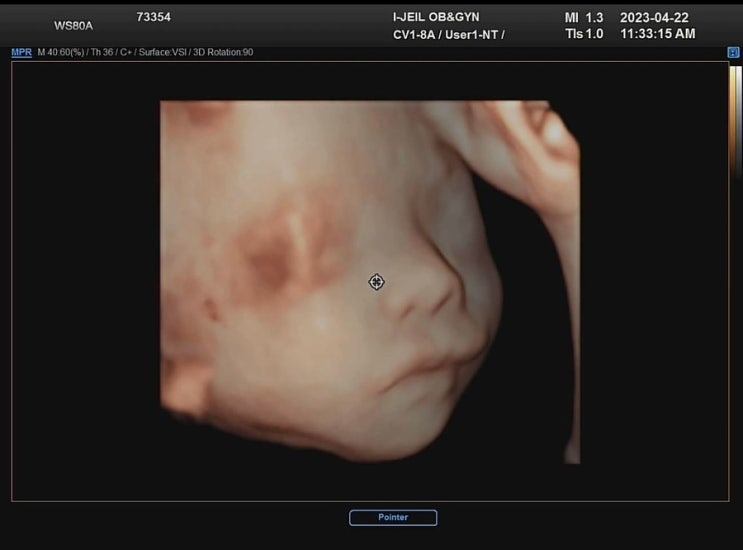This screenshot has width=743, height=550.
Task: Click the C+ setting in the info line
Action: click(121, 52)
